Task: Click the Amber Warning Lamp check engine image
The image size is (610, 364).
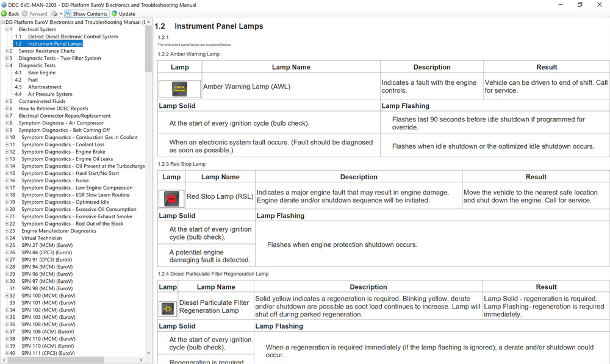Action: pyautogui.click(x=179, y=89)
